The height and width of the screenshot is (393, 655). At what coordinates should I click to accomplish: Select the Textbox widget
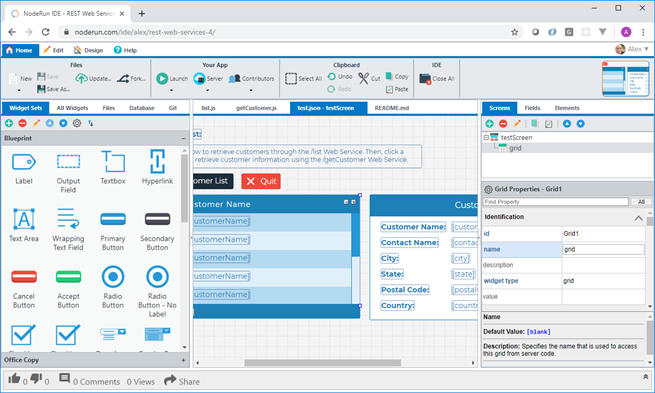[x=113, y=167]
